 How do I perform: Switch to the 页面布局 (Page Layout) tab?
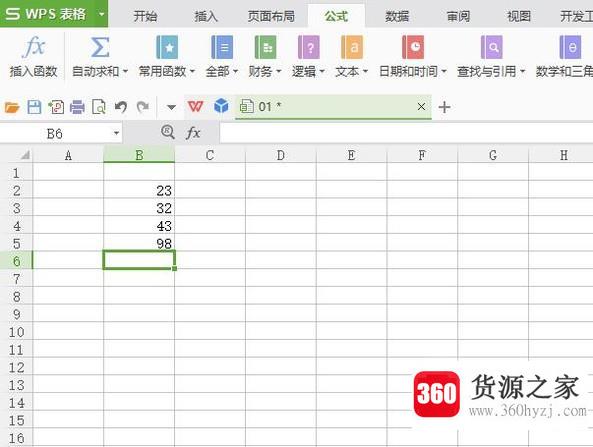tap(271, 16)
